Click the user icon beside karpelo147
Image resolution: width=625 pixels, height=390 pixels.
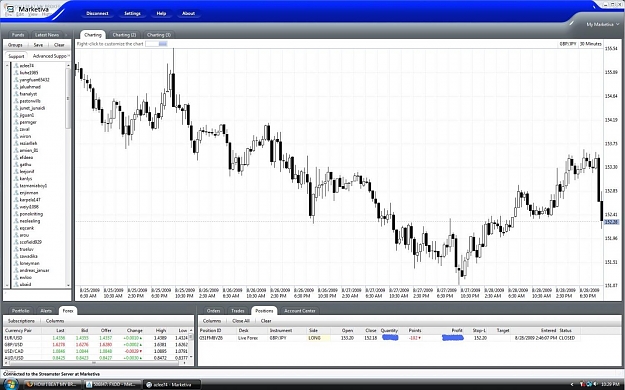tap(16, 200)
